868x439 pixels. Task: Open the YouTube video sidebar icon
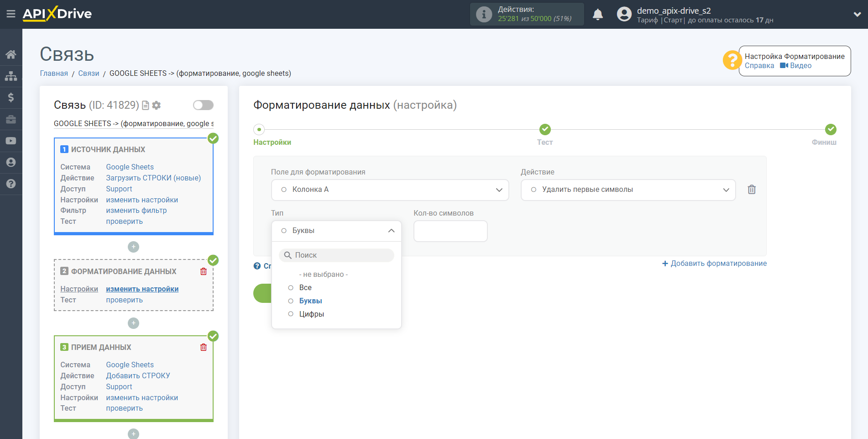pyautogui.click(x=11, y=141)
